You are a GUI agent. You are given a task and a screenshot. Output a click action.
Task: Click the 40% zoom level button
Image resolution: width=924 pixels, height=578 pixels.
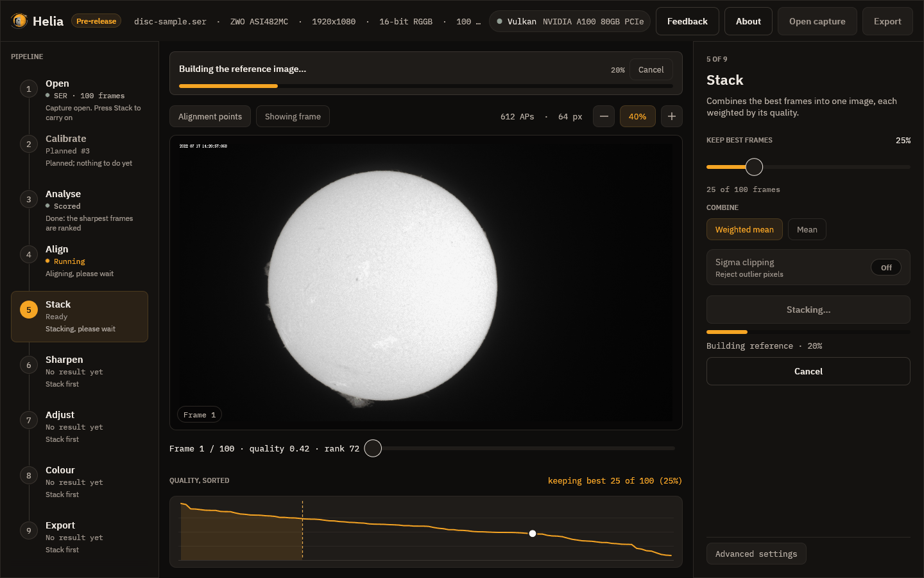pyautogui.click(x=638, y=116)
